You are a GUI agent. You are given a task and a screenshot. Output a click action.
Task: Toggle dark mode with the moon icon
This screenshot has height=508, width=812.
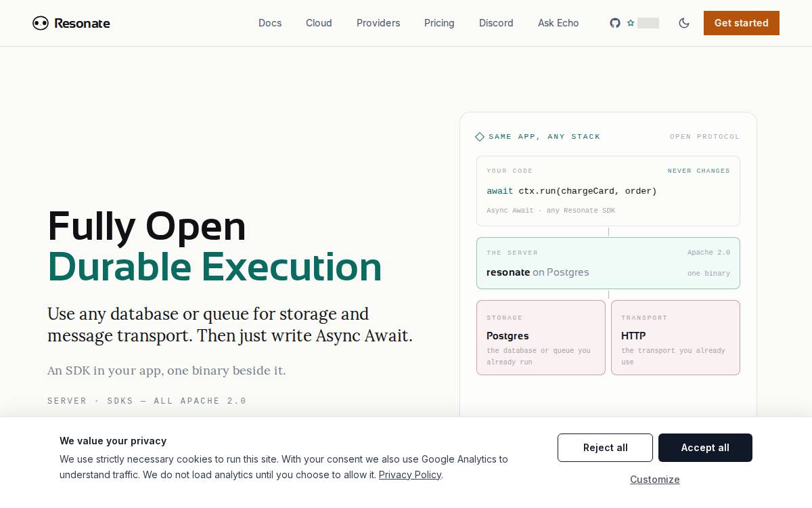pos(684,23)
